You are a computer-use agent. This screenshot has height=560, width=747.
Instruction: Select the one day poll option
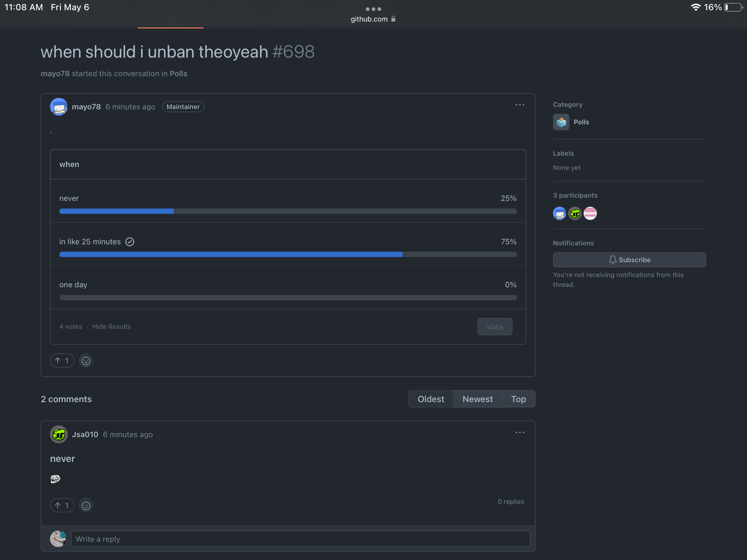pos(73,285)
